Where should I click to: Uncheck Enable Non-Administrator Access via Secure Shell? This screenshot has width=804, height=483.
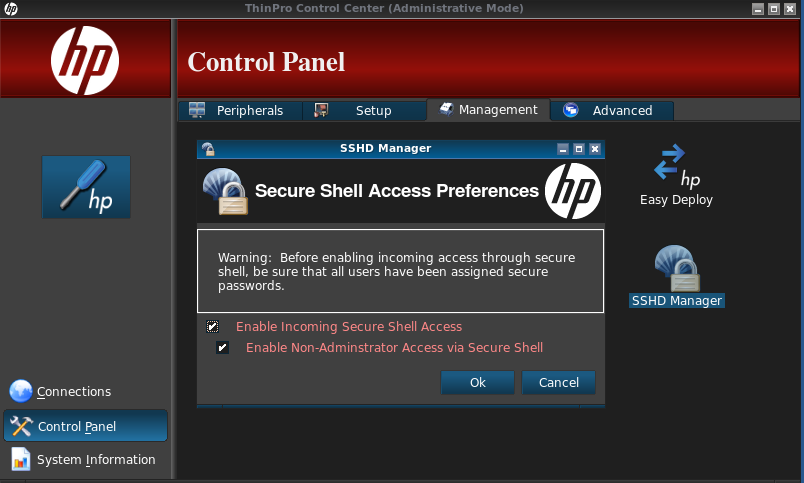[x=223, y=348]
